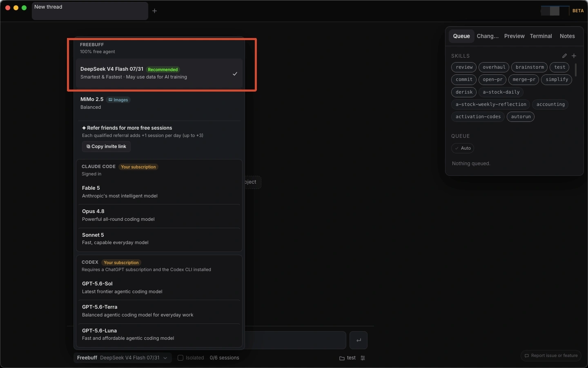Run the simplify skill
Viewport: 588px width, 368px height.
557,79
